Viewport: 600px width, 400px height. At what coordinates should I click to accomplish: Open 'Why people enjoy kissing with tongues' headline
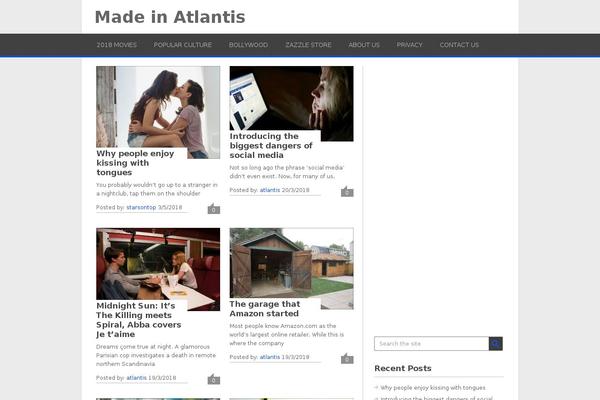click(135, 163)
